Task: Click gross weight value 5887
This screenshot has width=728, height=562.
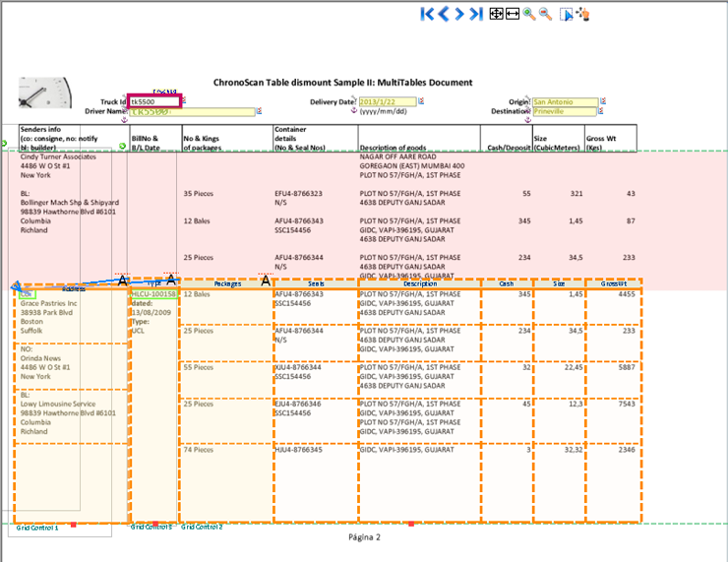Action: tap(627, 367)
